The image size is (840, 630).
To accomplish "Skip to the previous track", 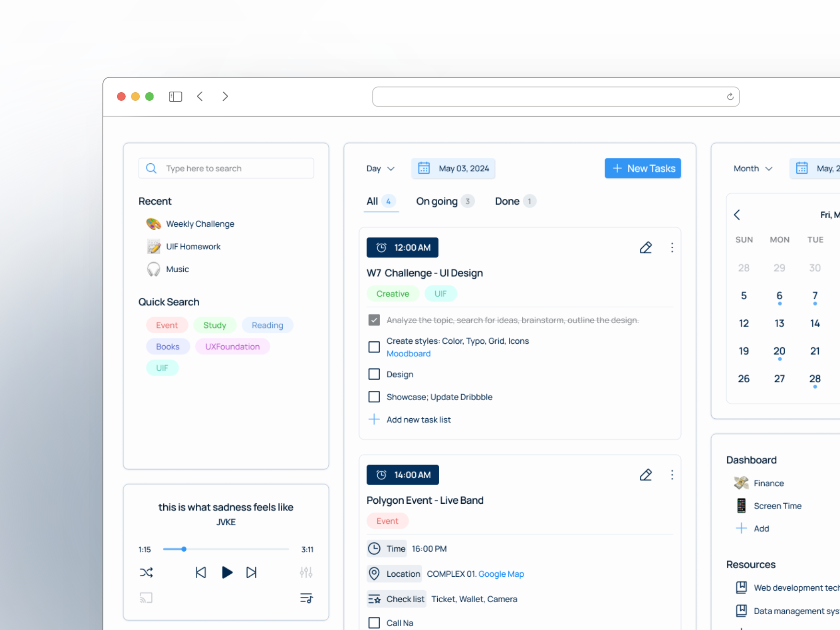I will (x=201, y=572).
